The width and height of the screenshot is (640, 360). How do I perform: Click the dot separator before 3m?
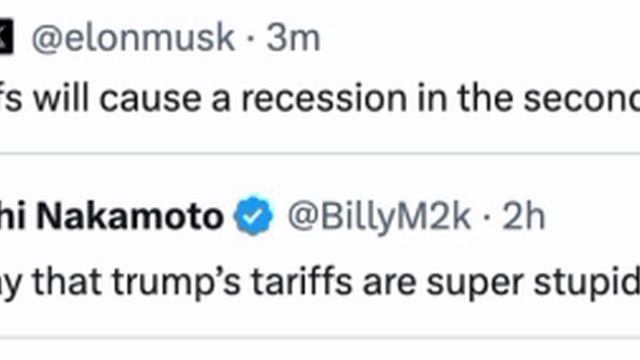(251, 39)
